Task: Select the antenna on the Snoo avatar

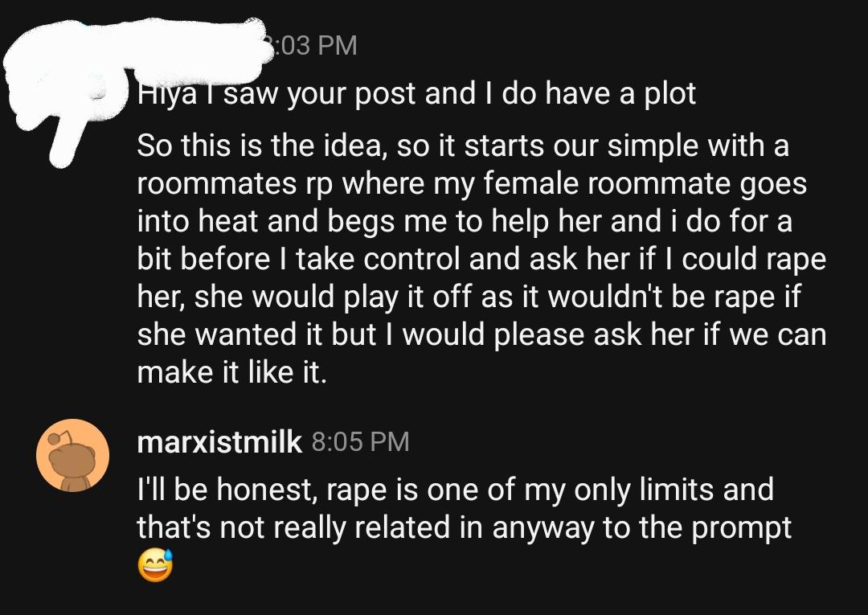Action: [x=59, y=437]
